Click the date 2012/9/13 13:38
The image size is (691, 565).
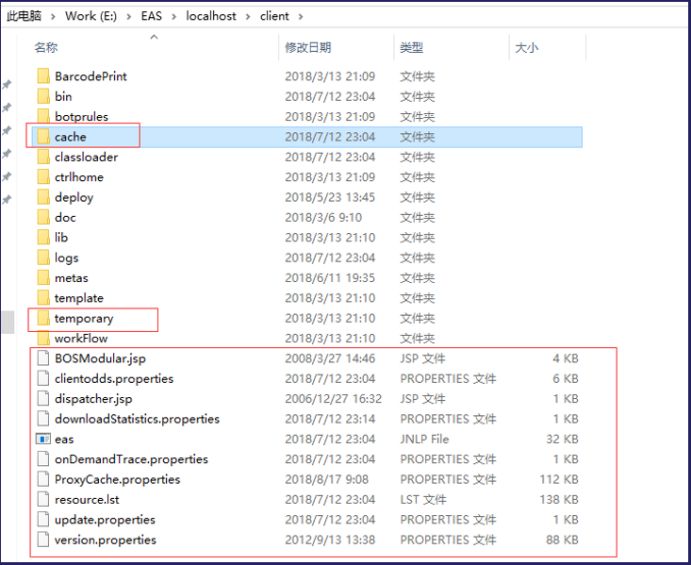(x=330, y=540)
